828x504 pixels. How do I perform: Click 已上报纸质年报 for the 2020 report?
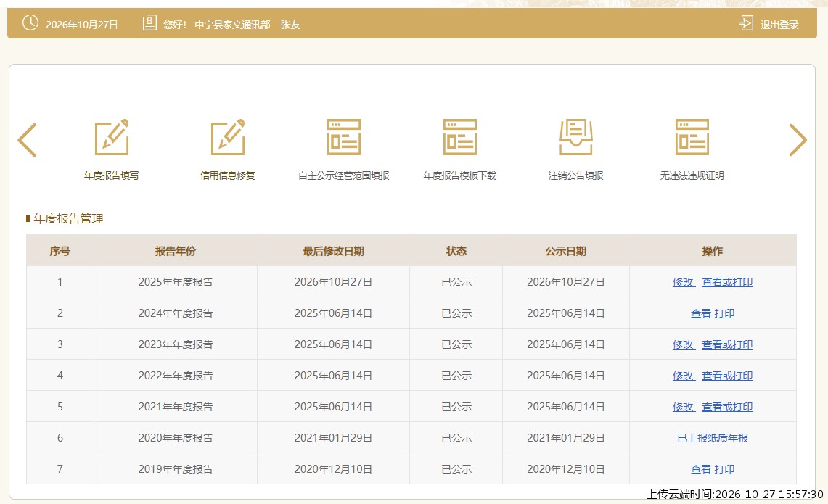tap(713, 438)
